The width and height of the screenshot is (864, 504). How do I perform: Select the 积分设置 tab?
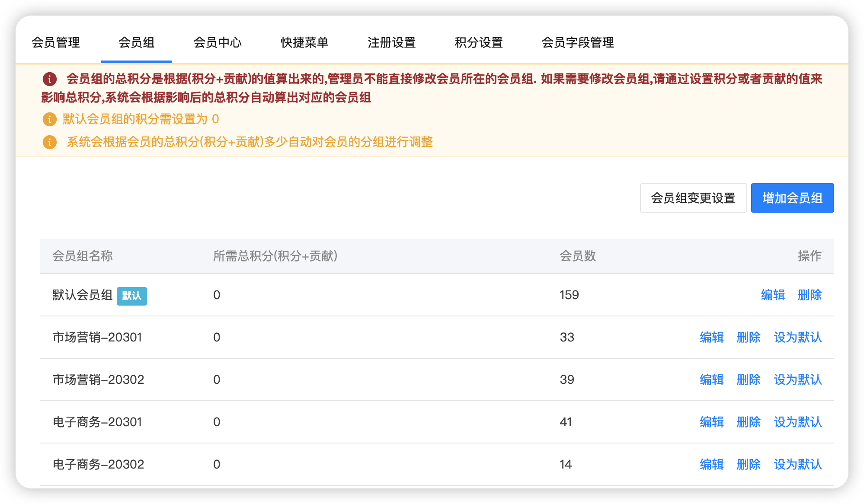tap(479, 42)
